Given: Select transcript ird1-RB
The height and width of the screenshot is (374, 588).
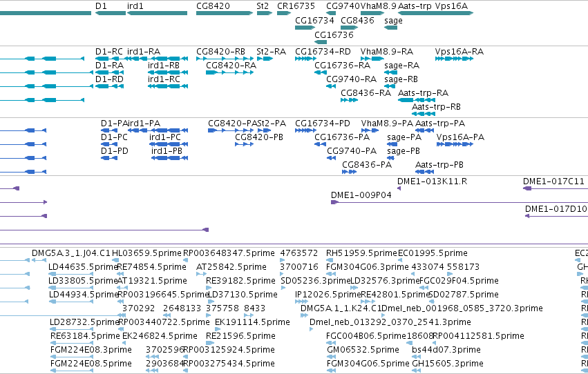Looking at the screenshot, I should pos(164,65).
